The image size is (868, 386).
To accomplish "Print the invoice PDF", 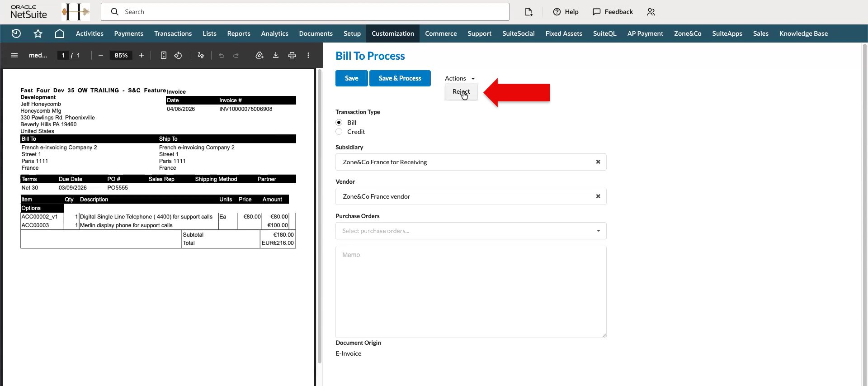I will click(292, 55).
